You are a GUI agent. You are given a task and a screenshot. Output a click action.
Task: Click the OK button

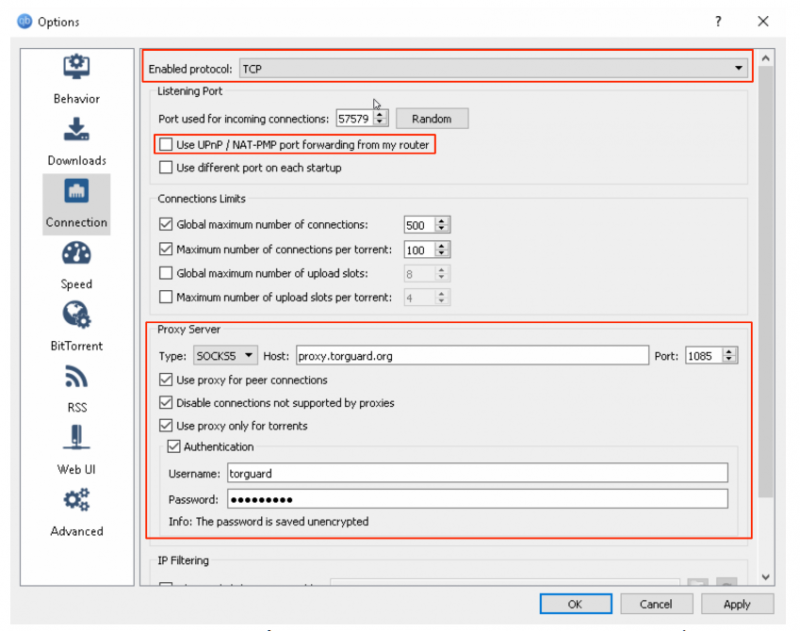(575, 604)
